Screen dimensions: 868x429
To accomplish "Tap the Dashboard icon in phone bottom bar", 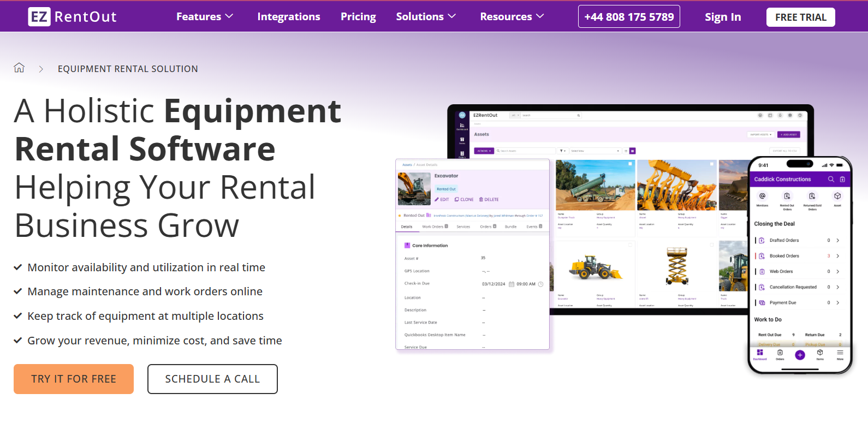I will [760, 353].
